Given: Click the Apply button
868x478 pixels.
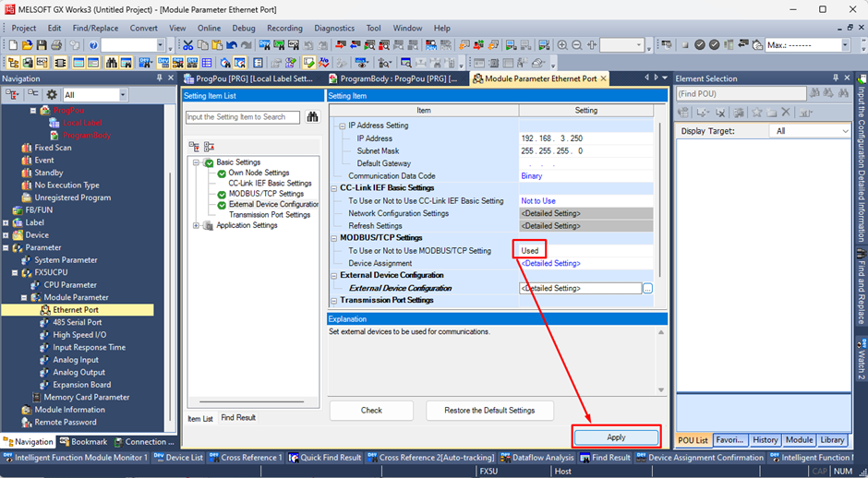Looking at the screenshot, I should click(616, 437).
